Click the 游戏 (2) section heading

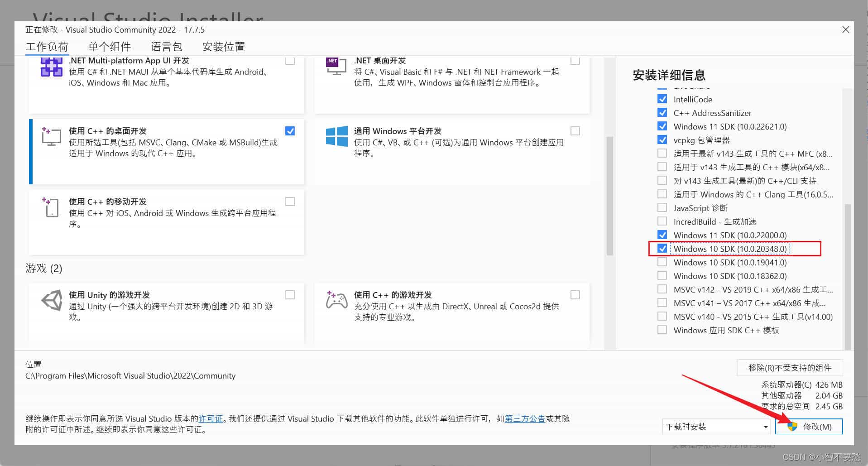point(44,268)
